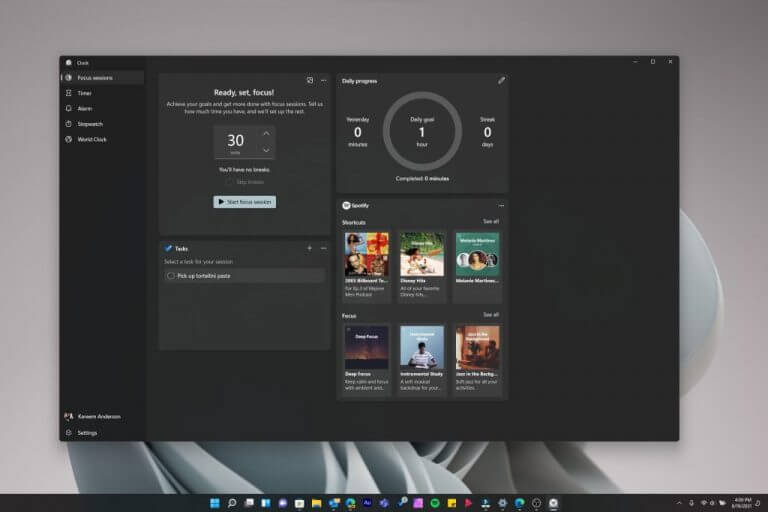Open the Focus sessions page in sidebar
The image size is (768, 512).
[x=102, y=77]
